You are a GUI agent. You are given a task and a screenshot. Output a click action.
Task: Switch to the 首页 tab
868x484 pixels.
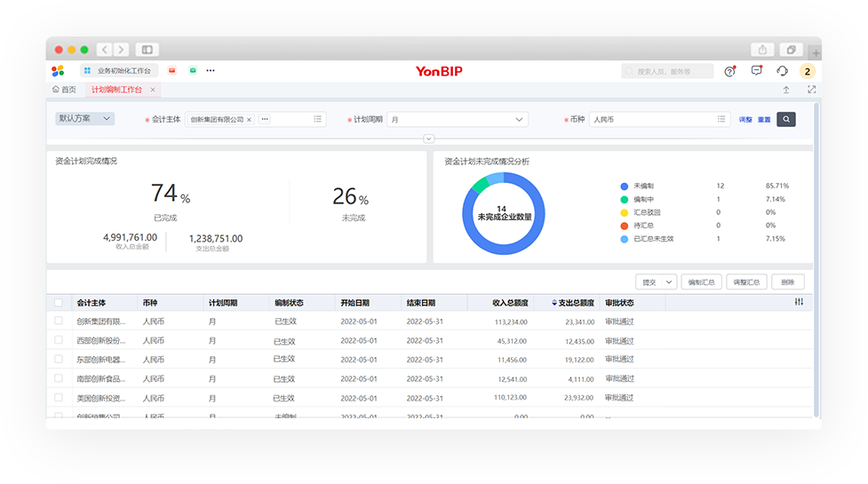click(x=64, y=90)
